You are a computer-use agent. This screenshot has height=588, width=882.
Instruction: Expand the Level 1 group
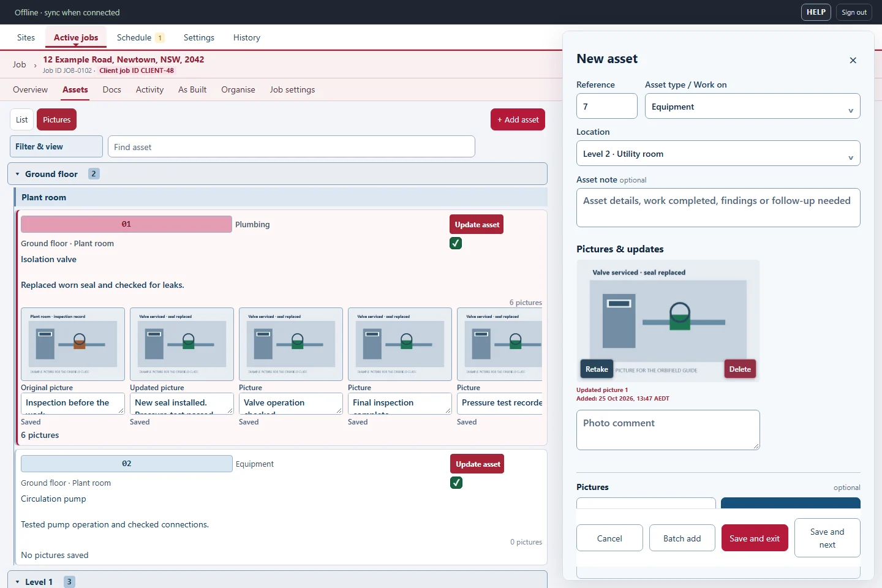(x=277, y=581)
